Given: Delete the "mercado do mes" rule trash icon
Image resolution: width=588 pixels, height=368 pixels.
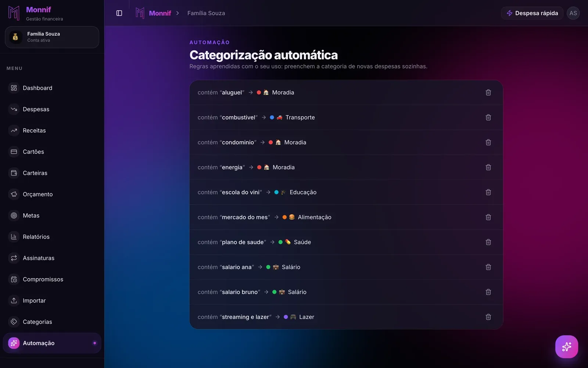Looking at the screenshot, I should pyautogui.click(x=488, y=217).
